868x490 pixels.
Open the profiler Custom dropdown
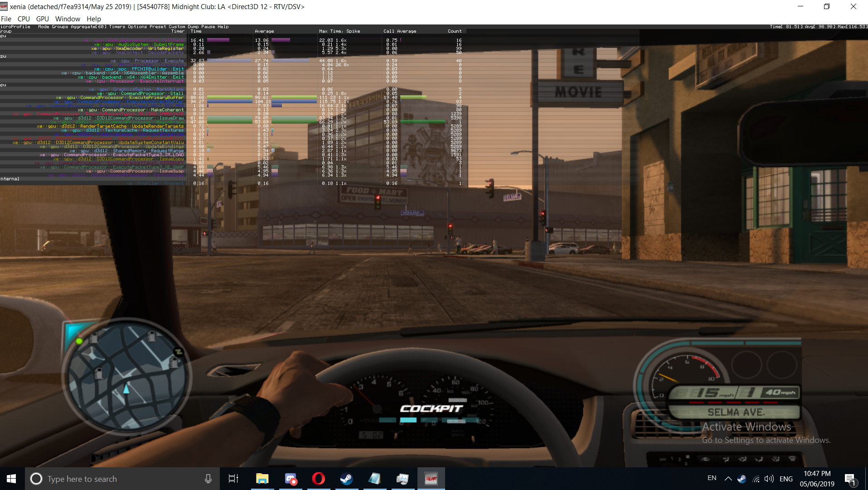point(177,27)
